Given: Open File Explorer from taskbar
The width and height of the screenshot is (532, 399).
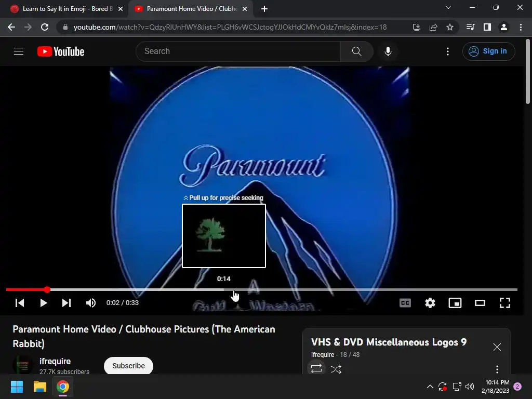Looking at the screenshot, I should [x=39, y=387].
